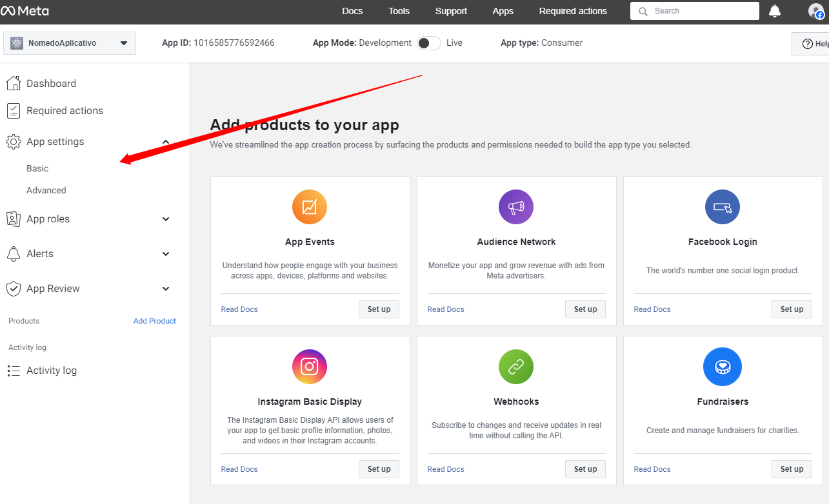Expand the Alerts section
Image resolution: width=829 pixels, height=504 pixels.
(x=166, y=254)
